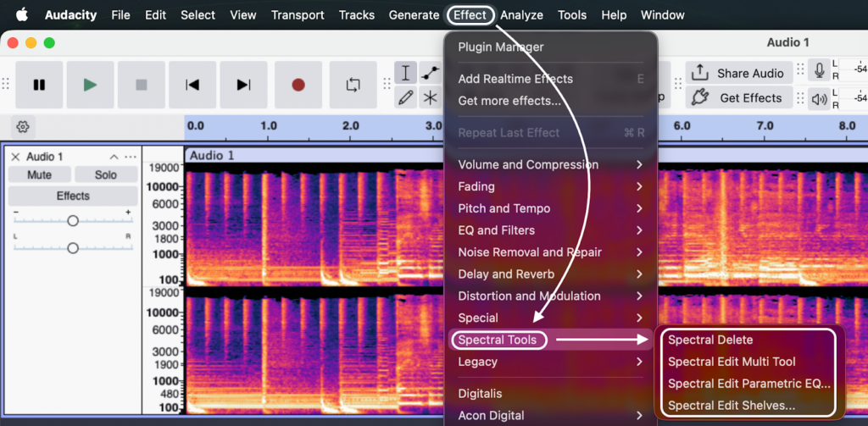The width and height of the screenshot is (868, 426).
Task: Skip to start of the track
Action: (192, 85)
